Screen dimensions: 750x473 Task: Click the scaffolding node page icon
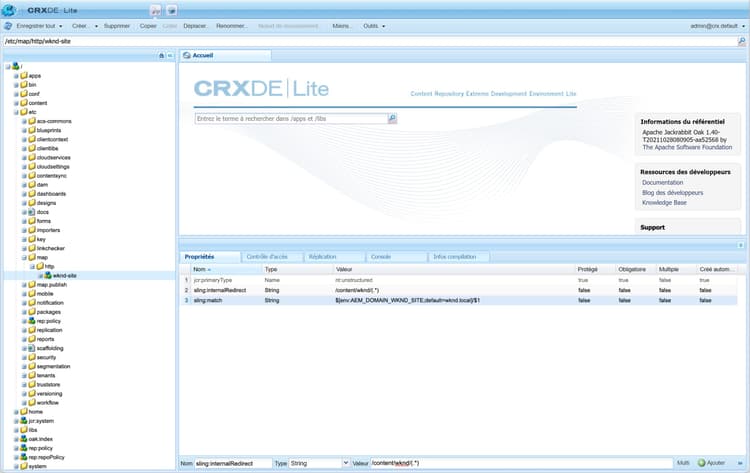[32, 348]
